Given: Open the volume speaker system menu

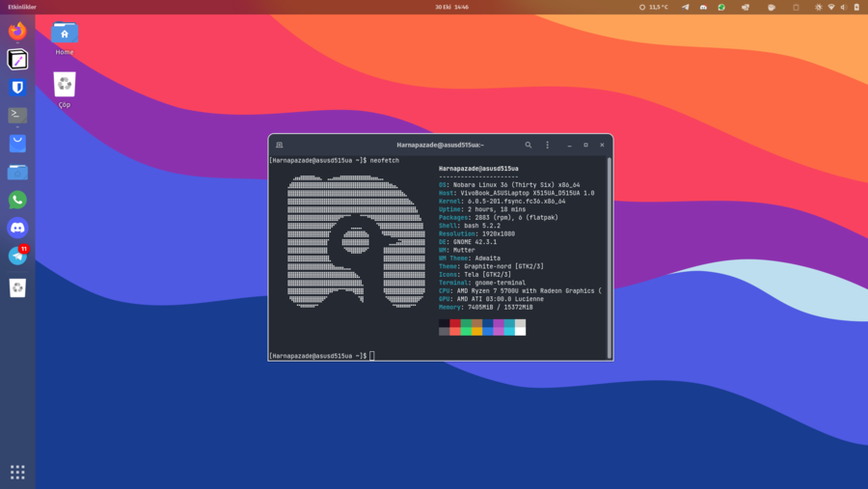Looking at the screenshot, I should (845, 7).
